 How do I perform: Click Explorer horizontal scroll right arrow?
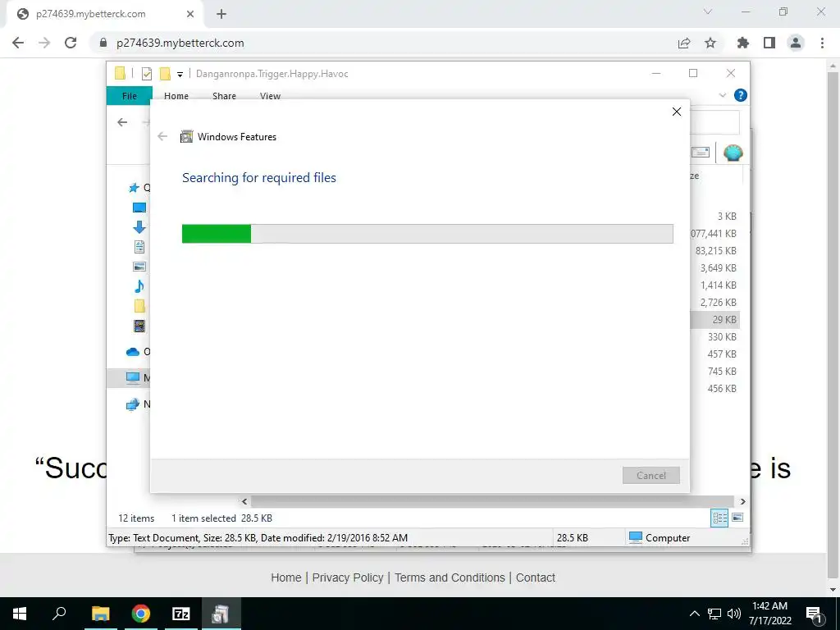coord(742,501)
